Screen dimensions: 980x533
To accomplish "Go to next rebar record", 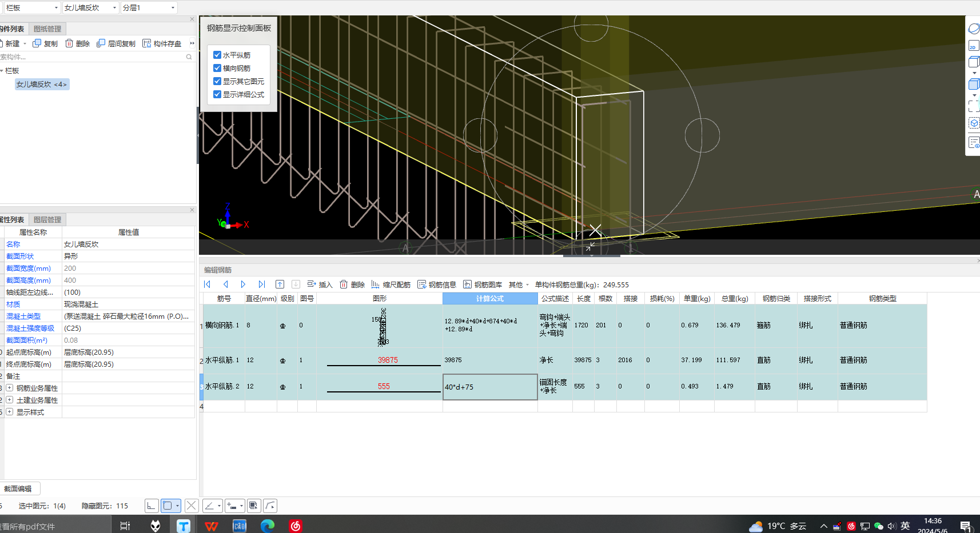I will pos(243,284).
